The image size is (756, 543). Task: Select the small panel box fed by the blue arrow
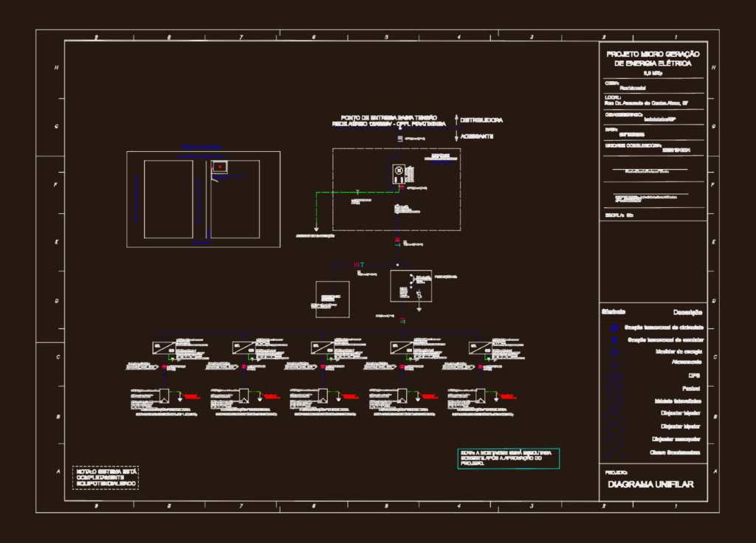(333, 300)
